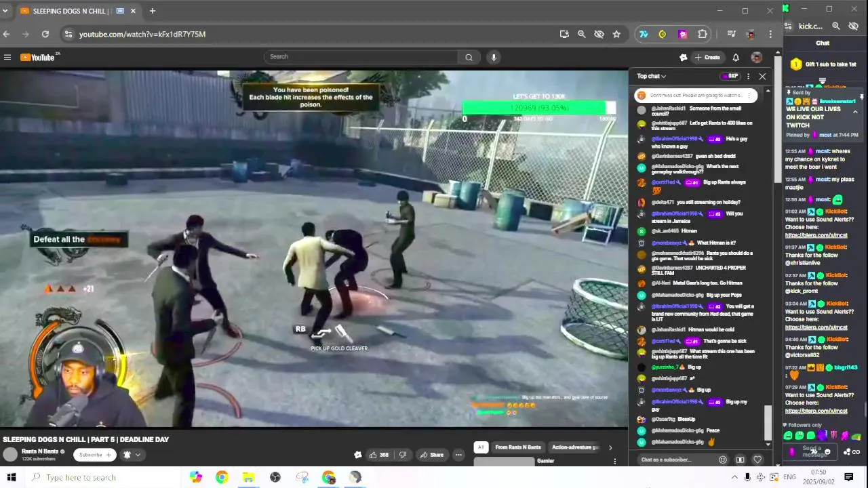This screenshot has height=488, width=868.
Task: Open the media control playlist icon
Action: pos(731,34)
